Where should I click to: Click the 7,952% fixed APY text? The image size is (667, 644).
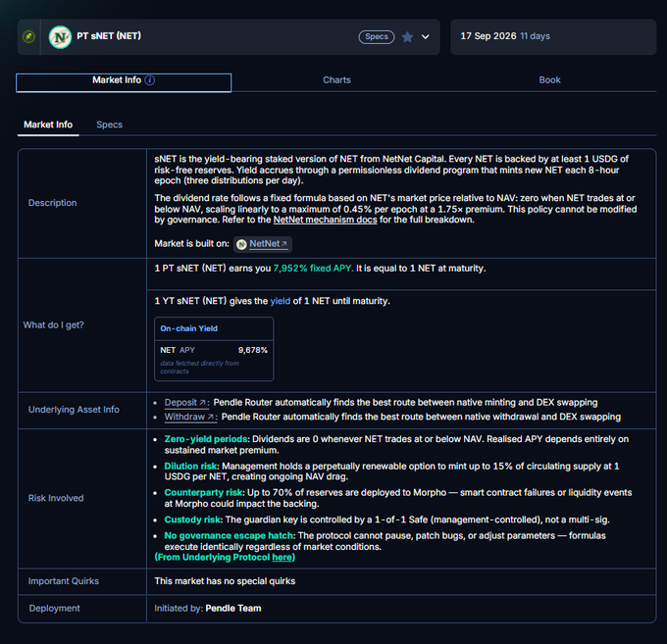coord(313,269)
